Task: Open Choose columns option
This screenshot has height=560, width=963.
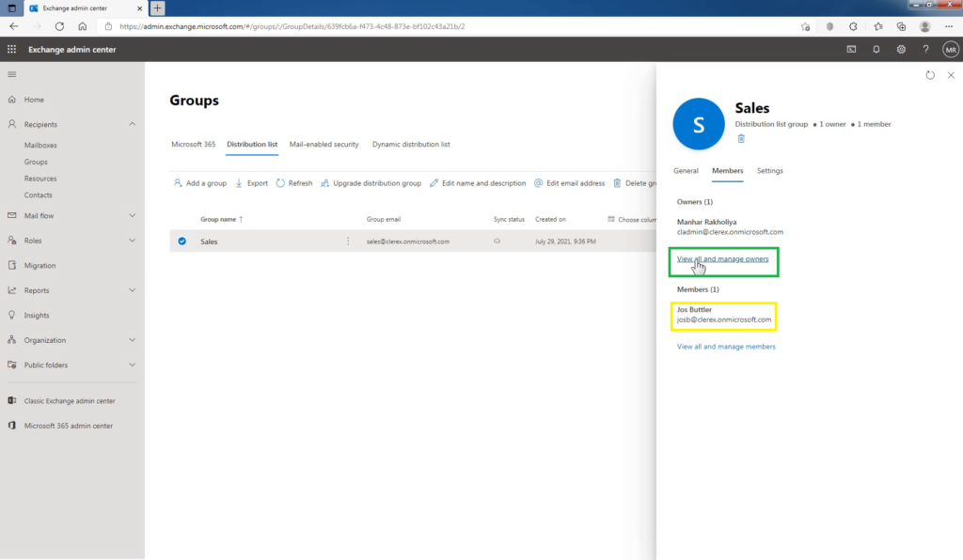Action: [x=632, y=219]
